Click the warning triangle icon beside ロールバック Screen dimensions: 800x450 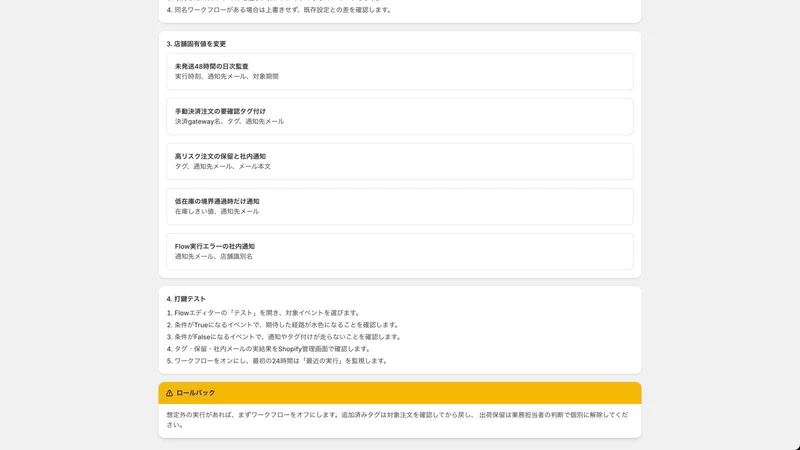click(169, 393)
